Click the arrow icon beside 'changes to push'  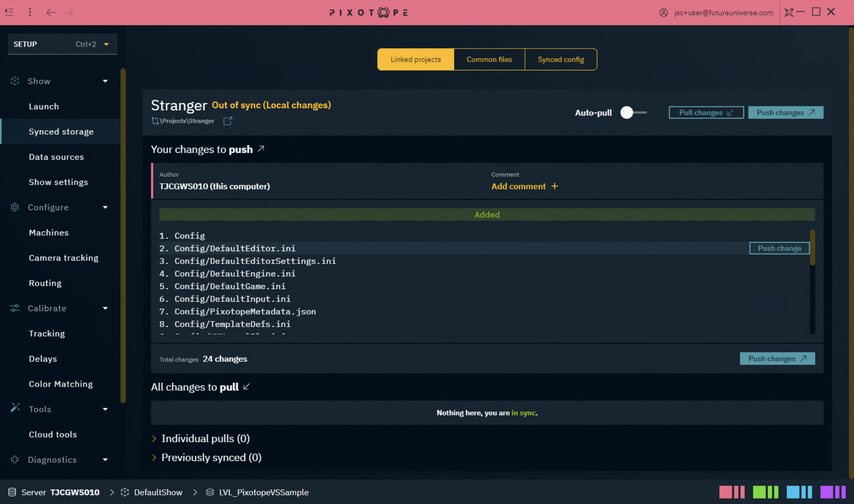(261, 149)
